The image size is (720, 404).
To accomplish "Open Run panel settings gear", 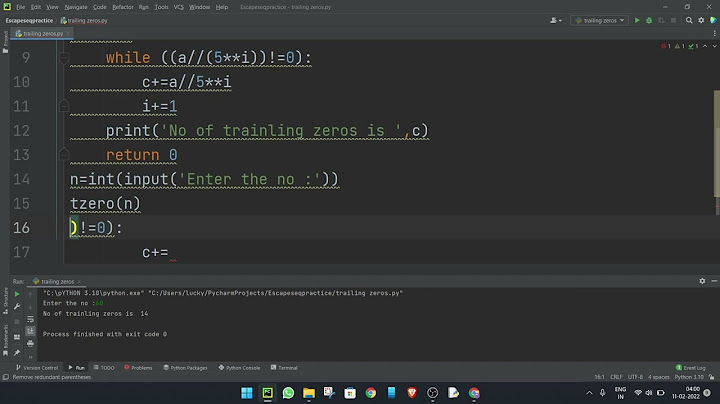I will pyautogui.click(x=702, y=281).
